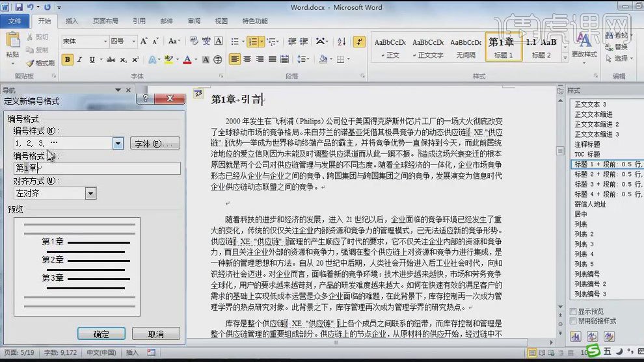Screen dimensions: 644x362
Task: Click the numbering list icon
Action: pyautogui.click(x=253, y=42)
